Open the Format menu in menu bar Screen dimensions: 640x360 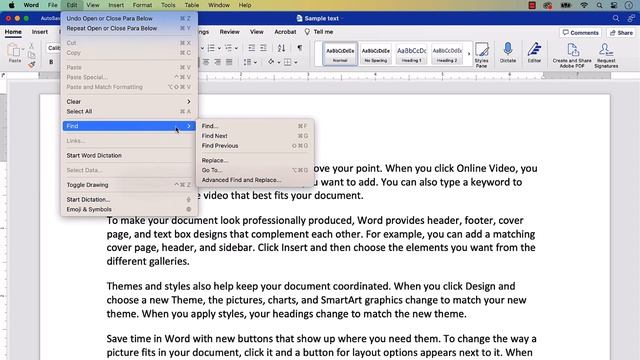coord(142,5)
